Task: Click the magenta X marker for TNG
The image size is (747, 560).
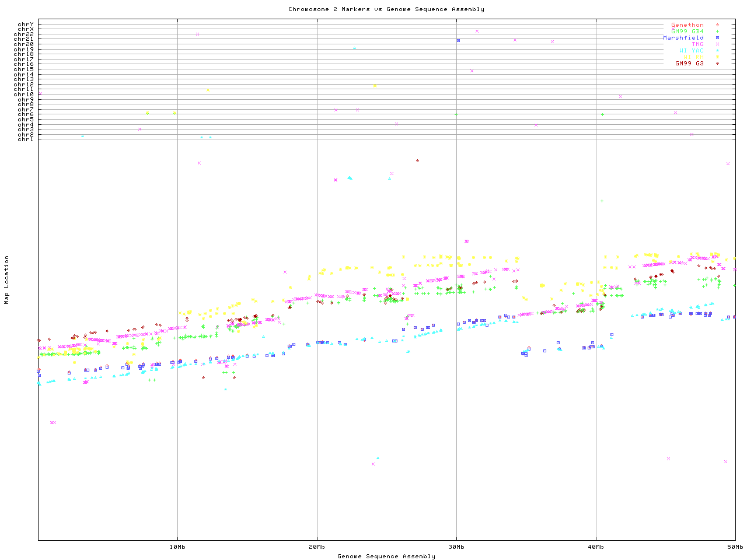Action: pos(717,44)
